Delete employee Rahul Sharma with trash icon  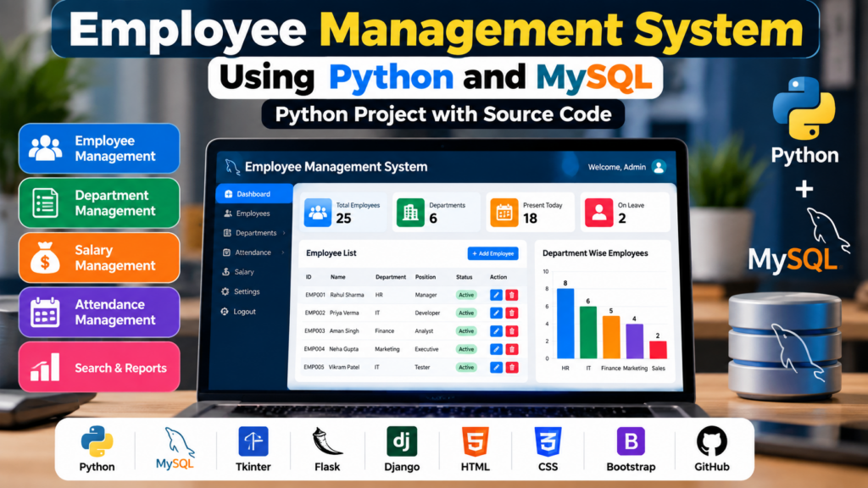pyautogui.click(x=511, y=295)
